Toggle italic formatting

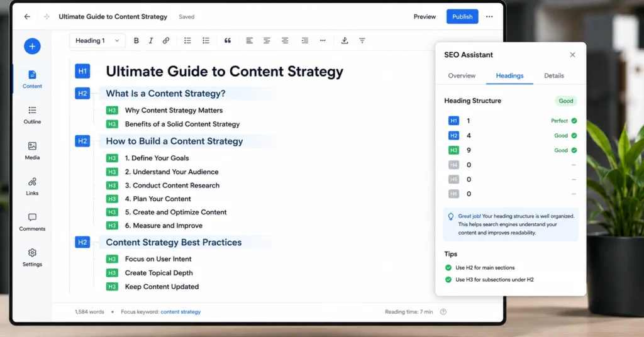pyautogui.click(x=151, y=41)
